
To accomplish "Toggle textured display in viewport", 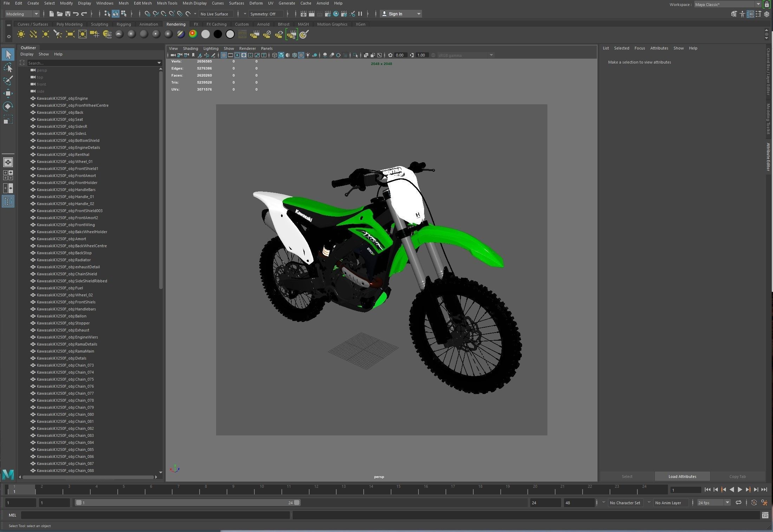I will 301,55.
